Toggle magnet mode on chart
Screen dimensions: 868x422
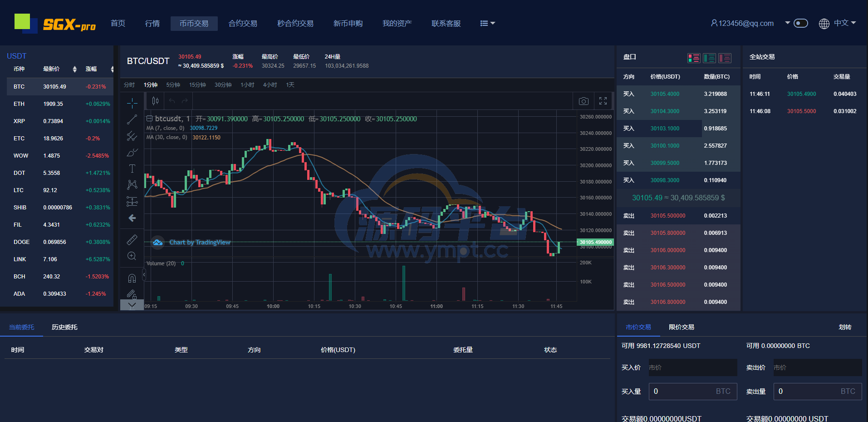tap(132, 278)
